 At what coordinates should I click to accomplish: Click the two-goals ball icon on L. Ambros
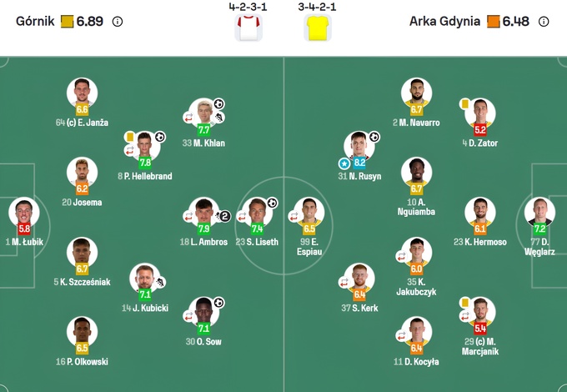click(225, 215)
